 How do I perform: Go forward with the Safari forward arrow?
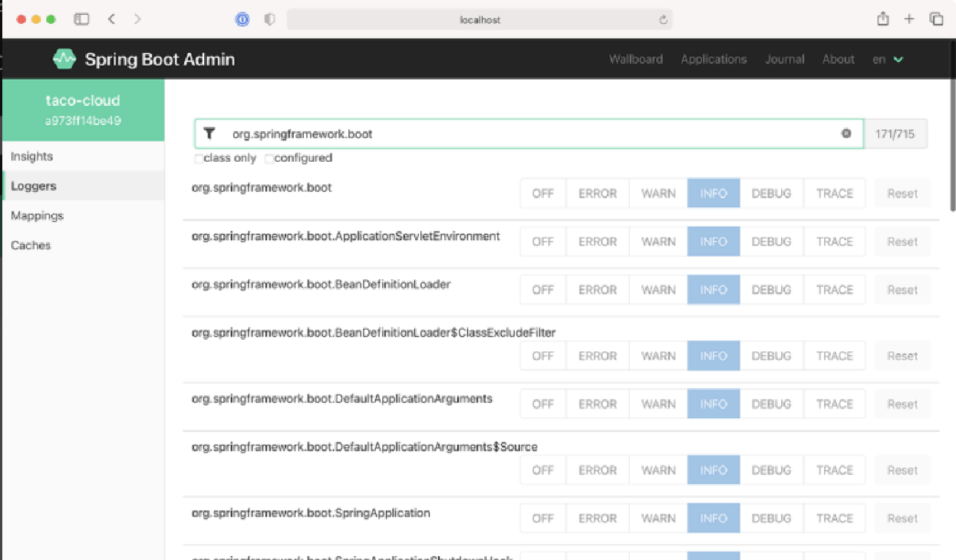(x=137, y=19)
